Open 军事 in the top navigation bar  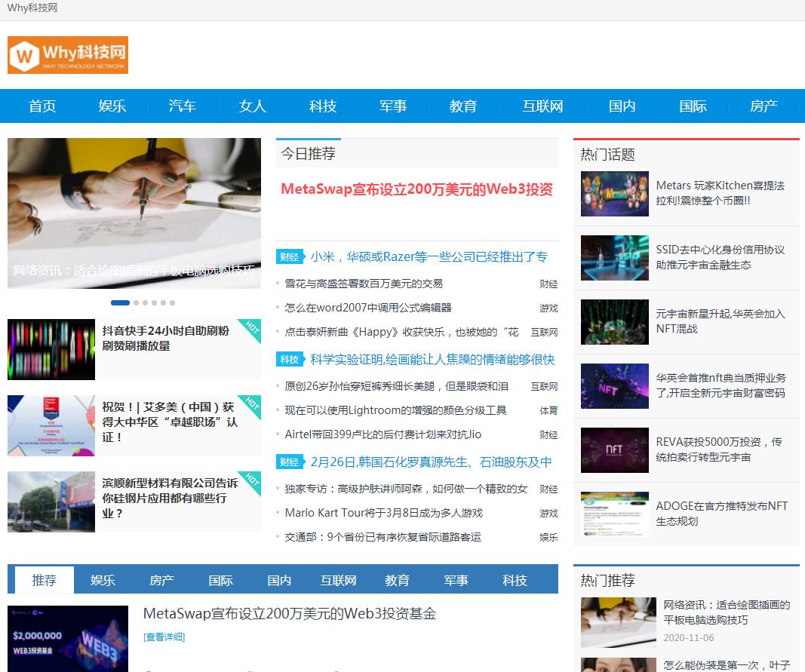pyautogui.click(x=393, y=106)
